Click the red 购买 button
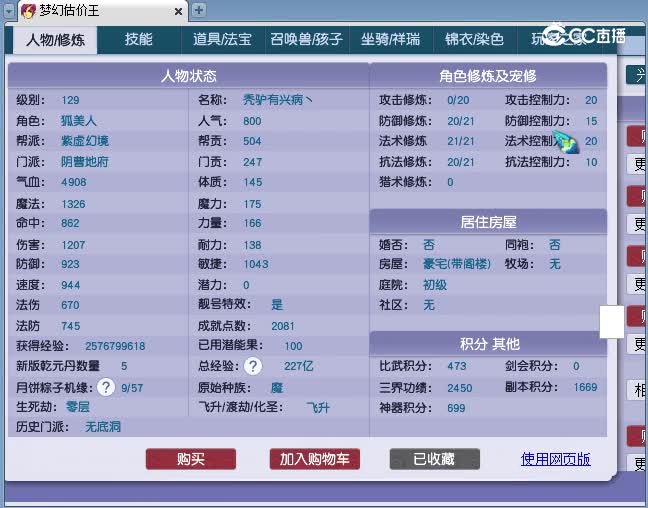648x508 pixels. coord(191,459)
